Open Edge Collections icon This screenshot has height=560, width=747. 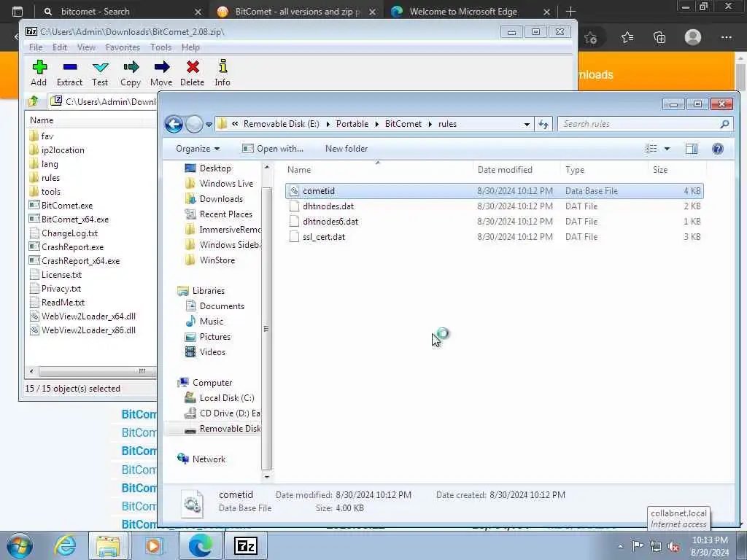tap(659, 37)
